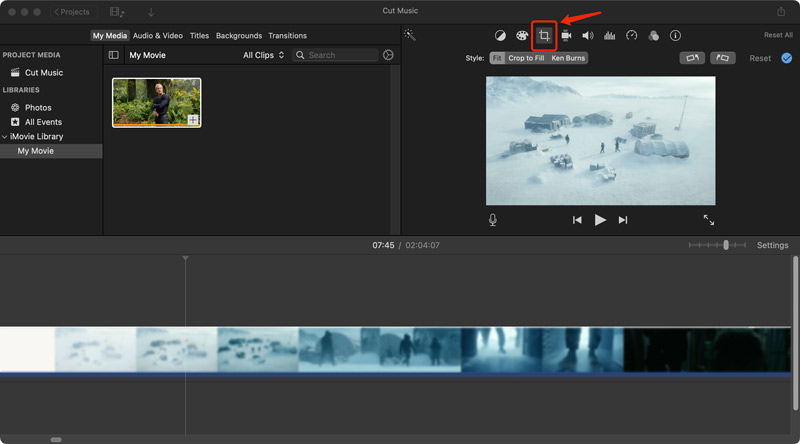Rotate the clip counterclockwise
The width and height of the screenshot is (800, 444).
pyautogui.click(x=692, y=58)
